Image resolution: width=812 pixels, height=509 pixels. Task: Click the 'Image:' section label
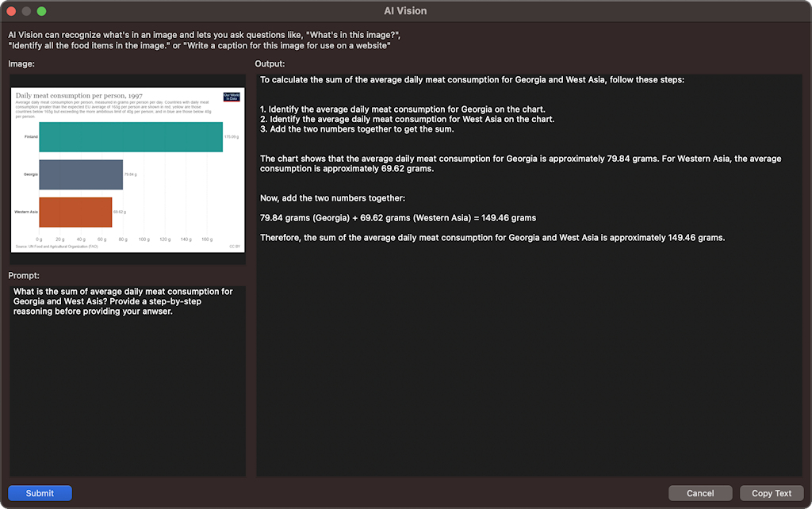click(x=21, y=63)
